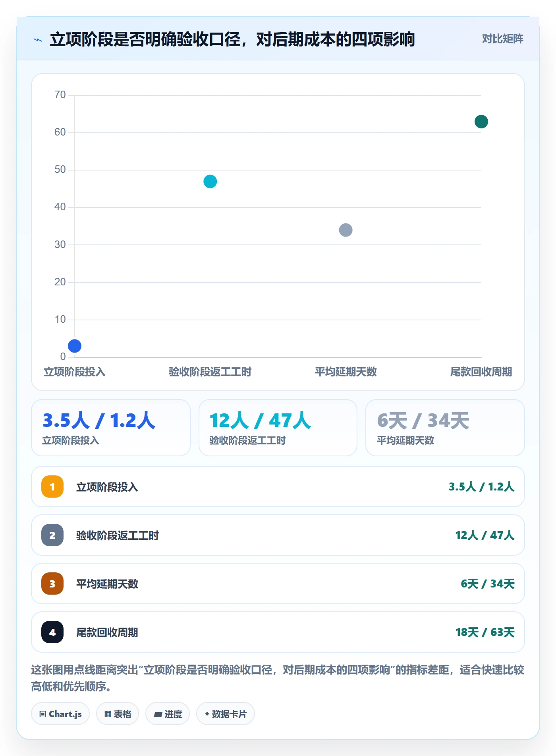Select the 表格 tag chip
This screenshot has width=556, height=756.
click(118, 714)
